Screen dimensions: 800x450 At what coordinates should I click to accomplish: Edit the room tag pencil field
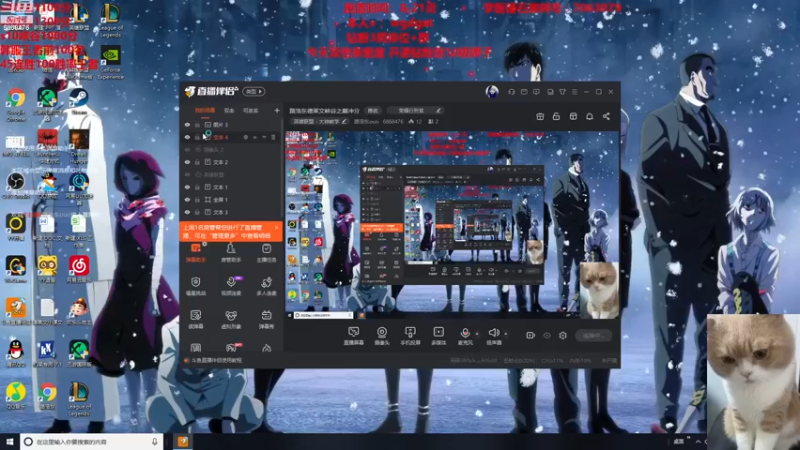(x=413, y=110)
